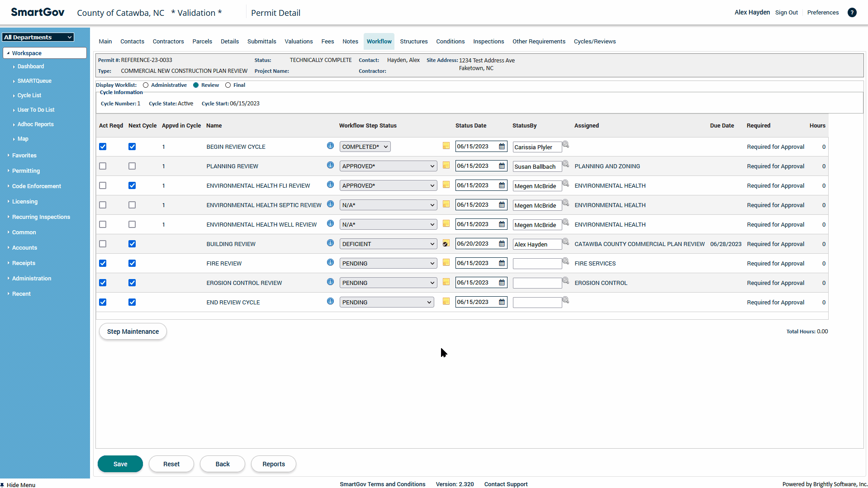Click the help question mark icon
Screen dimensions: 868x488
click(852, 13)
